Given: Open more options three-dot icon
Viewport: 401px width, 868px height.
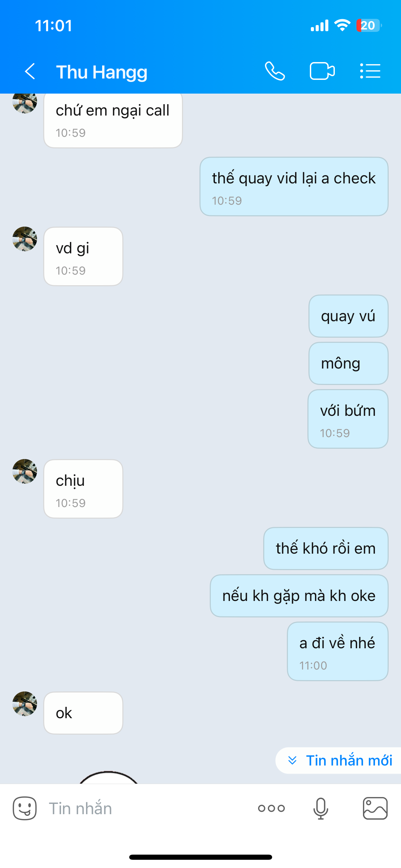Looking at the screenshot, I should pos(271,808).
